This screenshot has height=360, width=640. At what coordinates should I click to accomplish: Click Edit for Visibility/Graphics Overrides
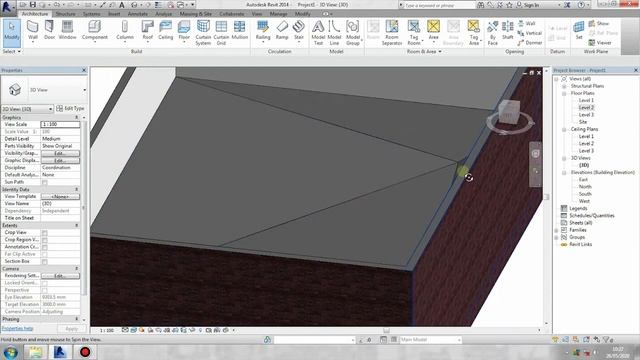point(60,153)
